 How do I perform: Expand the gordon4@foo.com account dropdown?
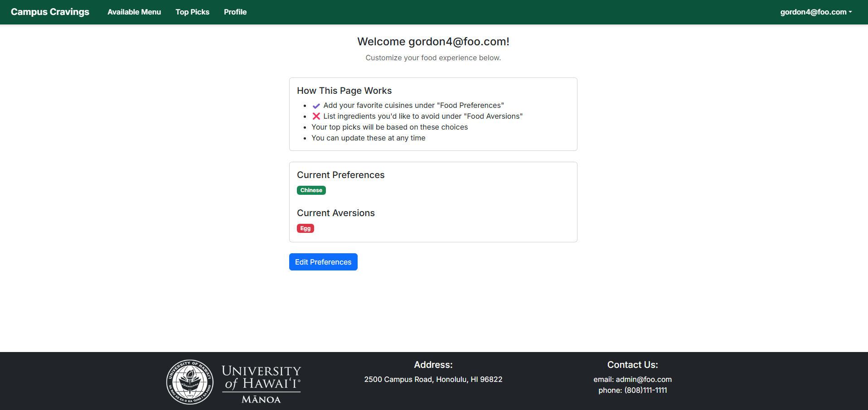coord(815,12)
